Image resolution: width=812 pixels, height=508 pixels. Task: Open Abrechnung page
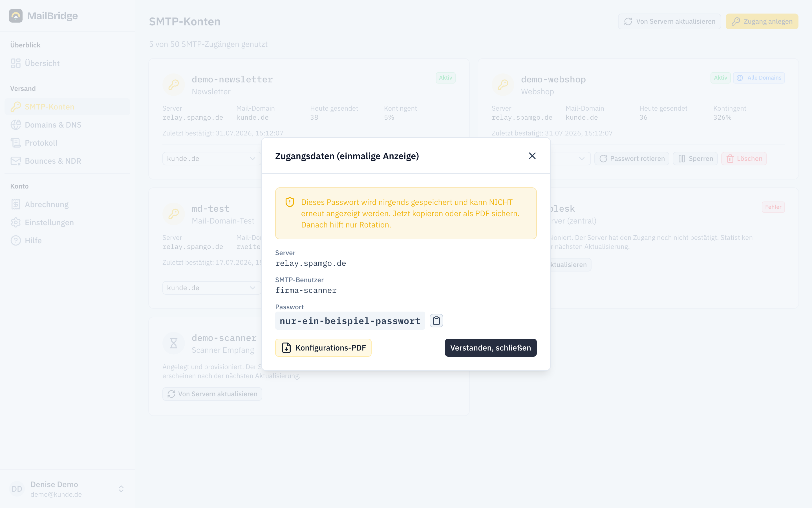point(67,204)
